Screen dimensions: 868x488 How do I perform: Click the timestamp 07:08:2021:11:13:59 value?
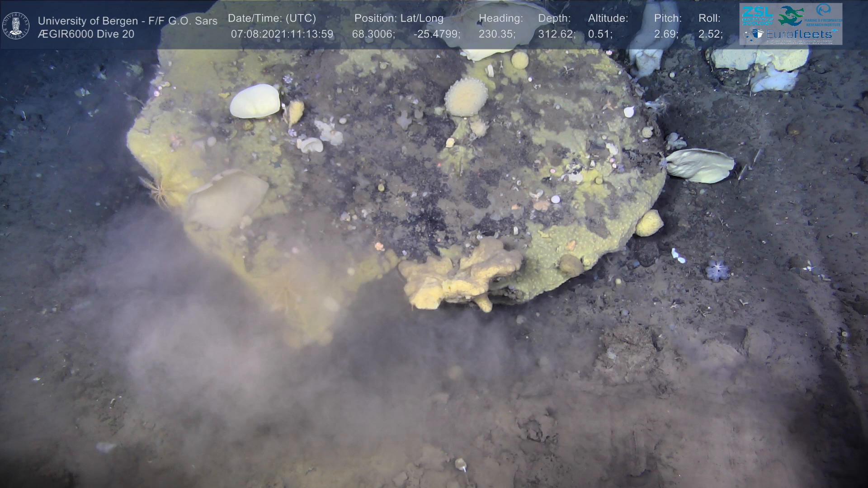click(282, 34)
